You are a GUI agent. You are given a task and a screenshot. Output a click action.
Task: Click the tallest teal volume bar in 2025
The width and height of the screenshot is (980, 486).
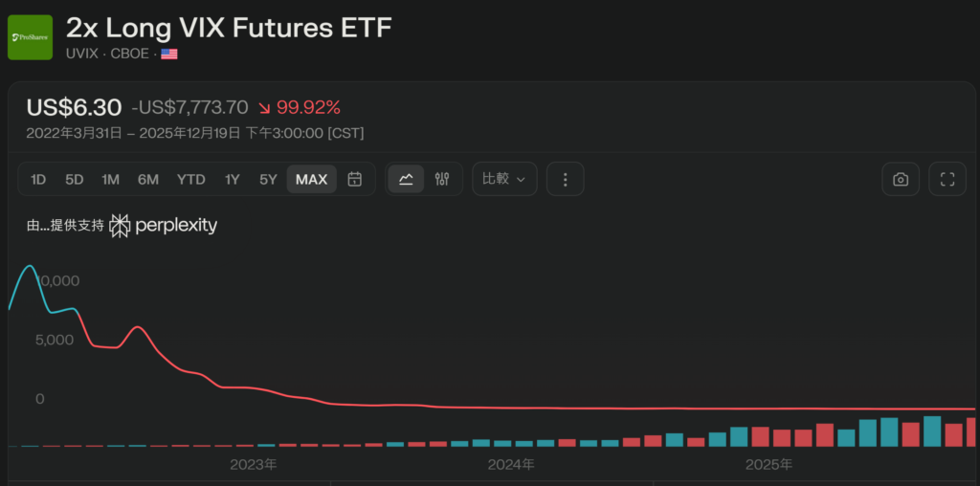(x=932, y=431)
